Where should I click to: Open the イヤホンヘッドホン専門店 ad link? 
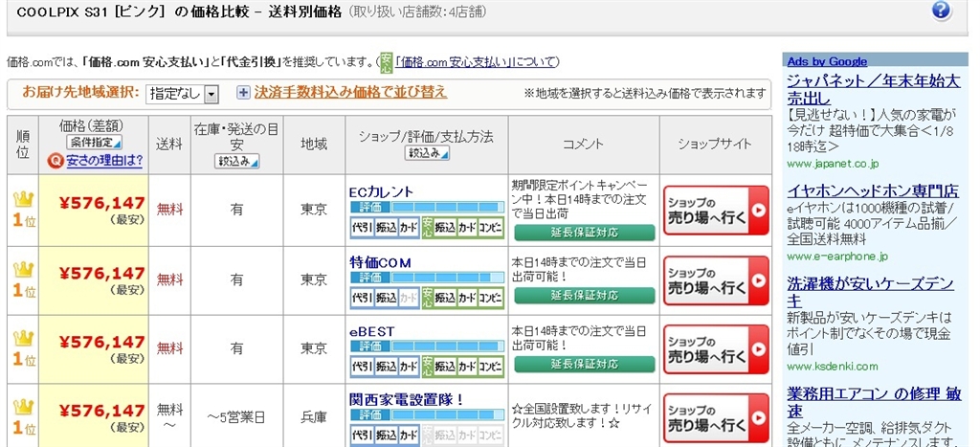pos(873,190)
